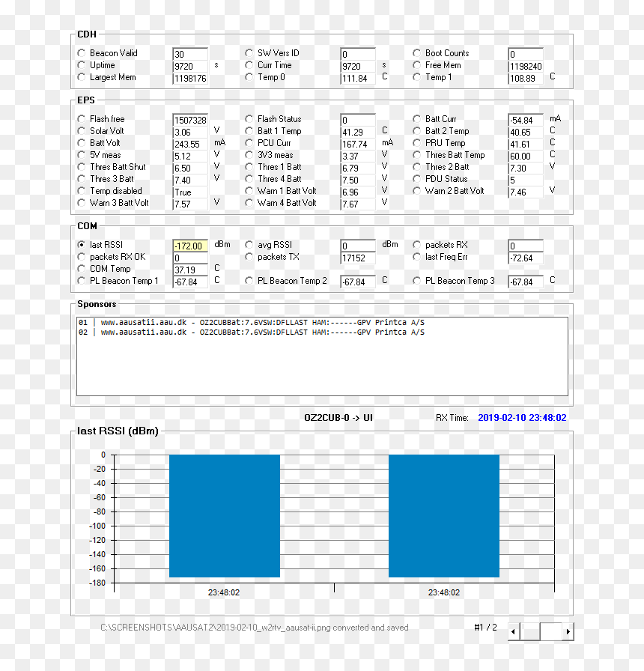Choose the packets TX radio option
Viewport: 644px width, 671px height.
click(249, 257)
